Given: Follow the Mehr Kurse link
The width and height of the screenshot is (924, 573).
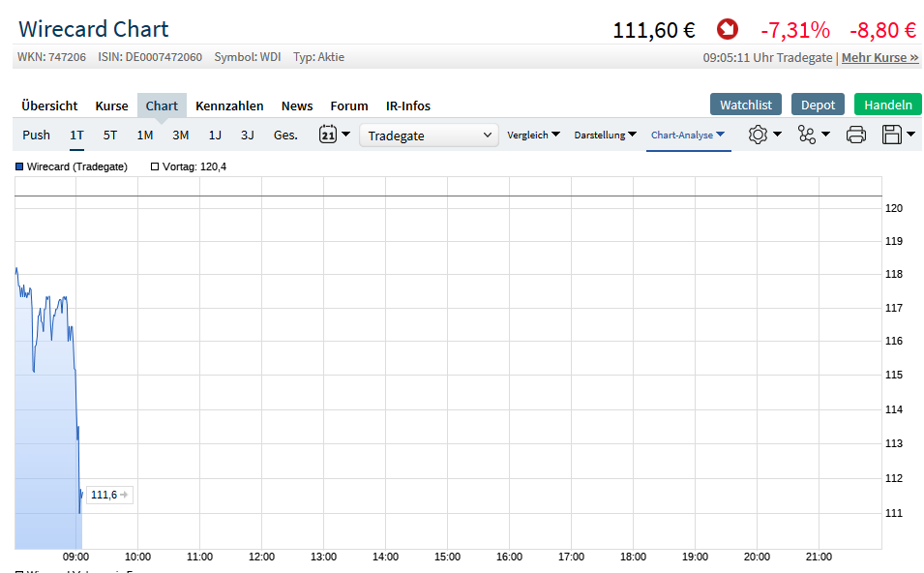Looking at the screenshot, I should coord(879,58).
